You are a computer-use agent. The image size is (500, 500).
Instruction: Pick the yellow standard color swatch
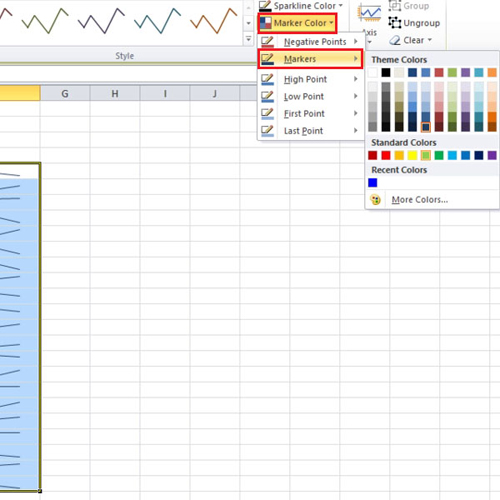(412, 155)
